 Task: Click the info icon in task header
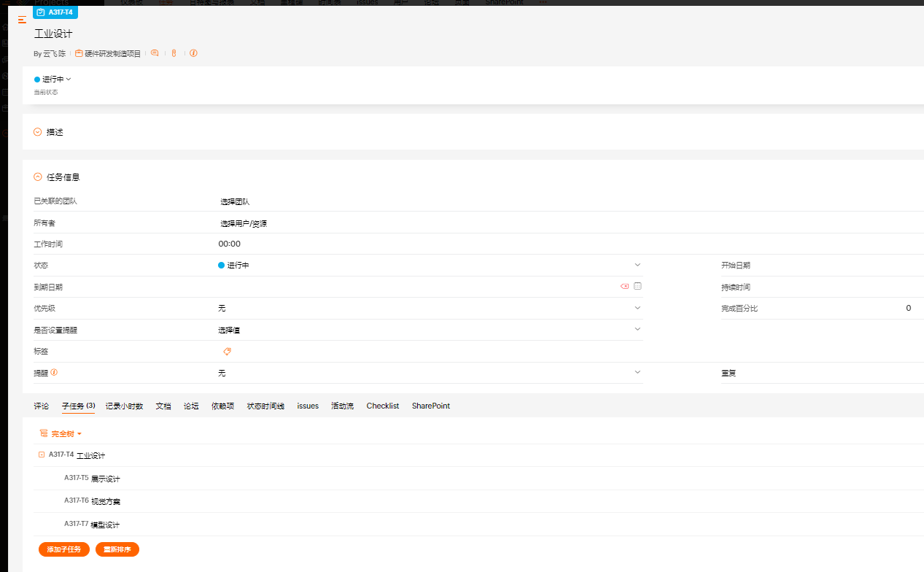193,53
